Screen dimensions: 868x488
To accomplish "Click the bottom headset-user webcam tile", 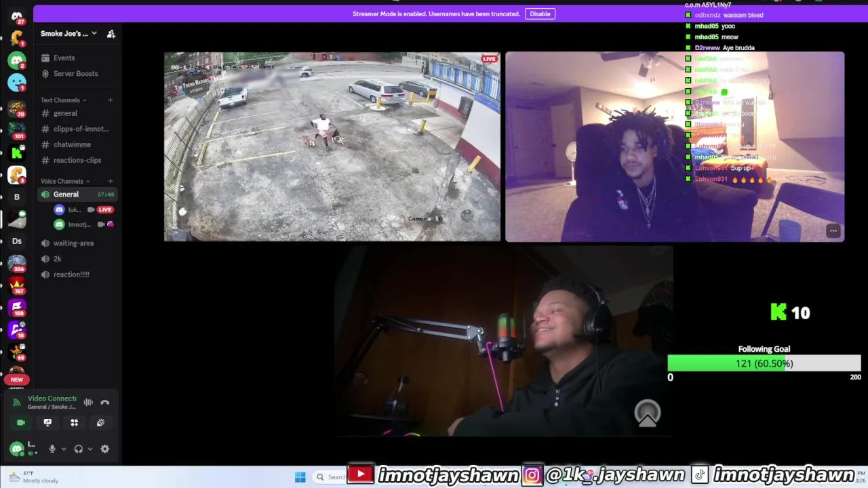I will pos(504,341).
